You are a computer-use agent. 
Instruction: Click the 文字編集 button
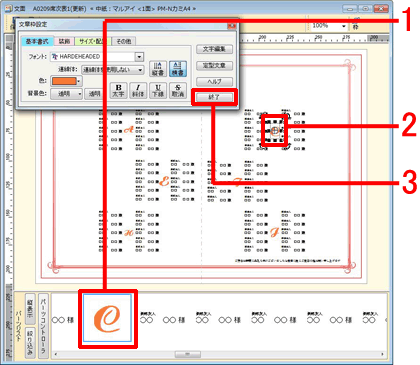coord(214,49)
